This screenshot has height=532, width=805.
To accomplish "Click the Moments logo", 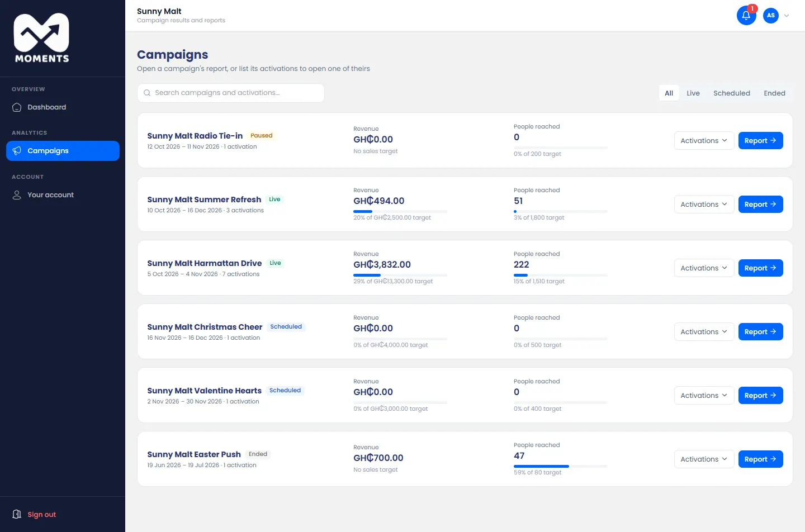I will [41, 38].
